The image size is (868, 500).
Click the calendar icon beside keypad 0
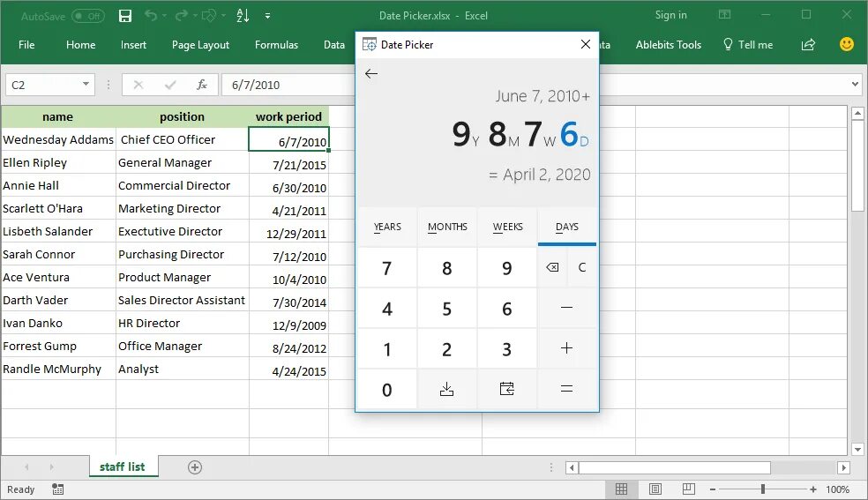click(507, 389)
